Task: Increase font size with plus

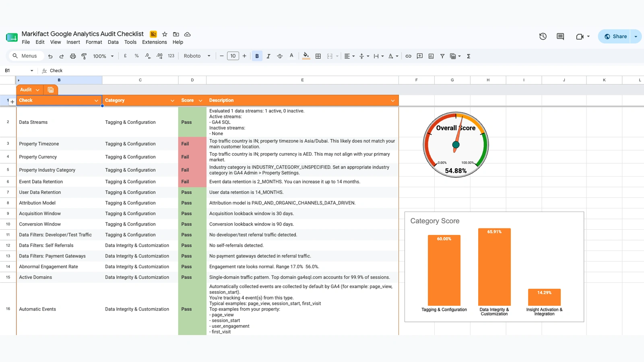Action: click(x=244, y=56)
